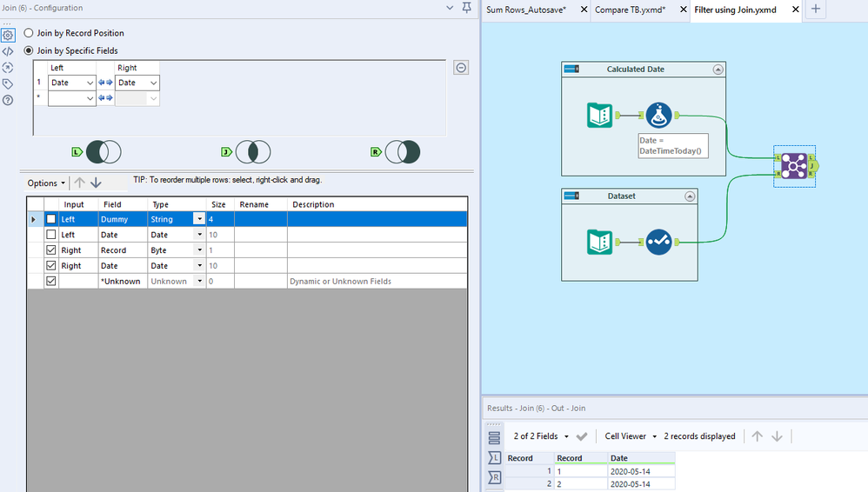Toggle Calculated Date container enable icon
868x492 pixels.
571,70
